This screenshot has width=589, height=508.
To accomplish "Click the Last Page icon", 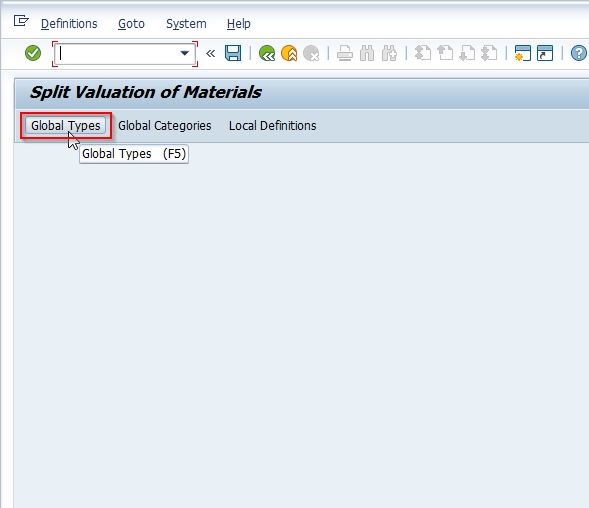I will 489,53.
